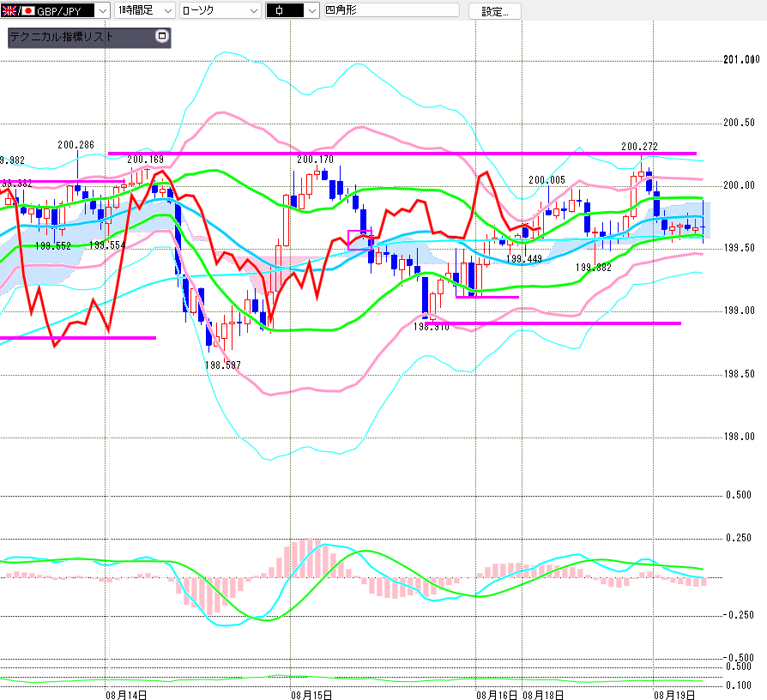
Task: Open the GBP/JPY currency pair dropdown
Action: pos(103,10)
